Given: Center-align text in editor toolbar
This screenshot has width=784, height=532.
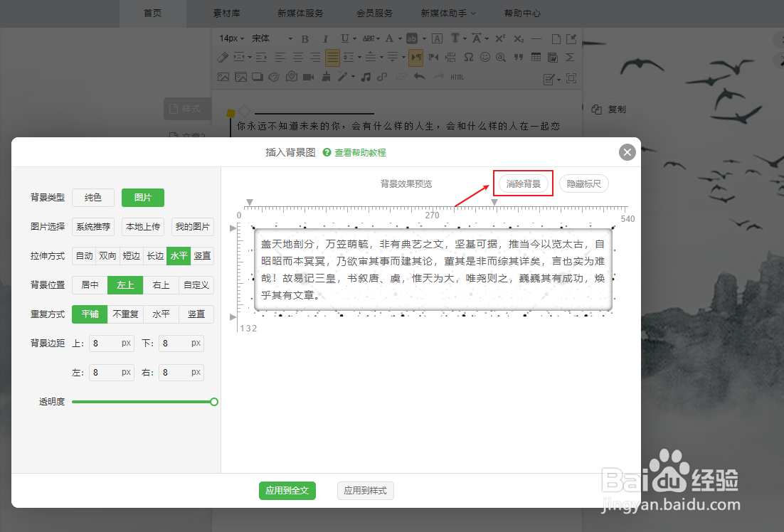Looking at the screenshot, I should (298, 58).
